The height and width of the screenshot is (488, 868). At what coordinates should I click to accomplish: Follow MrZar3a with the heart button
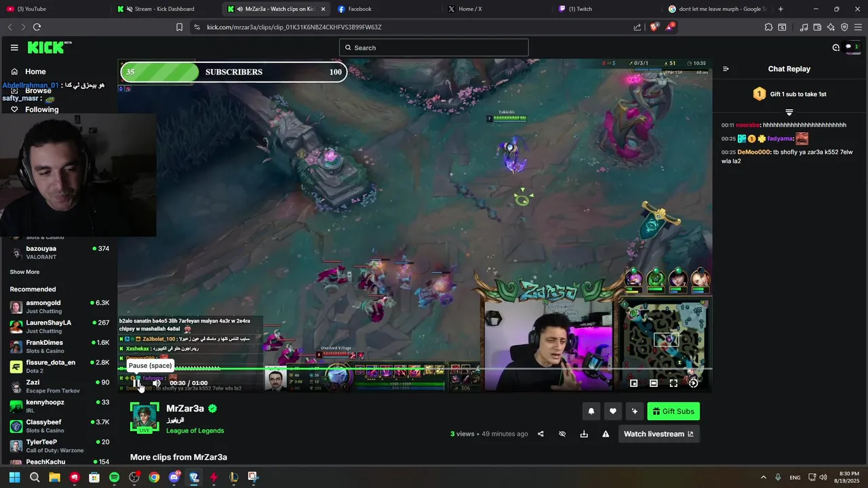612,411
